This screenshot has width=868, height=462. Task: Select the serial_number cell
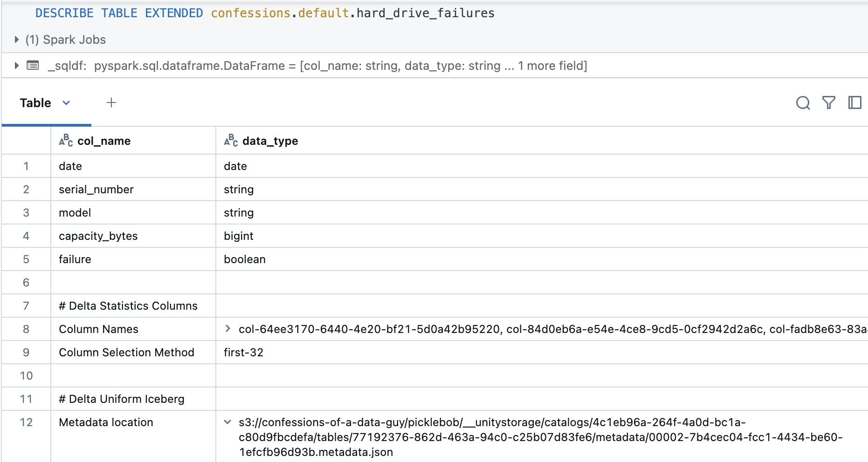pos(96,190)
